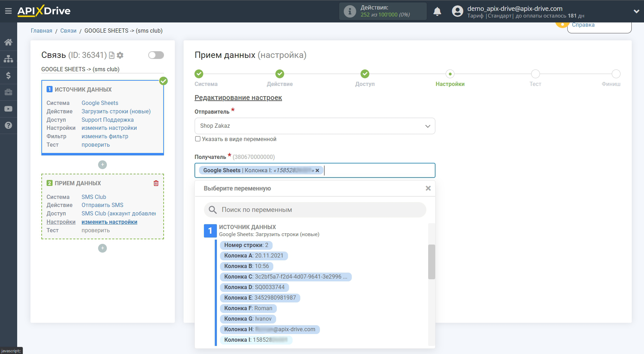The image size is (644, 354).
Task: Click 'Загрузить строки (новые)' action link
Action: click(116, 111)
